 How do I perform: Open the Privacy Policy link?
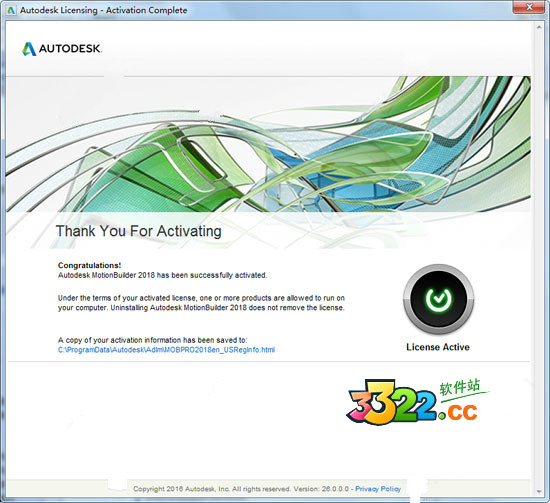point(378,489)
